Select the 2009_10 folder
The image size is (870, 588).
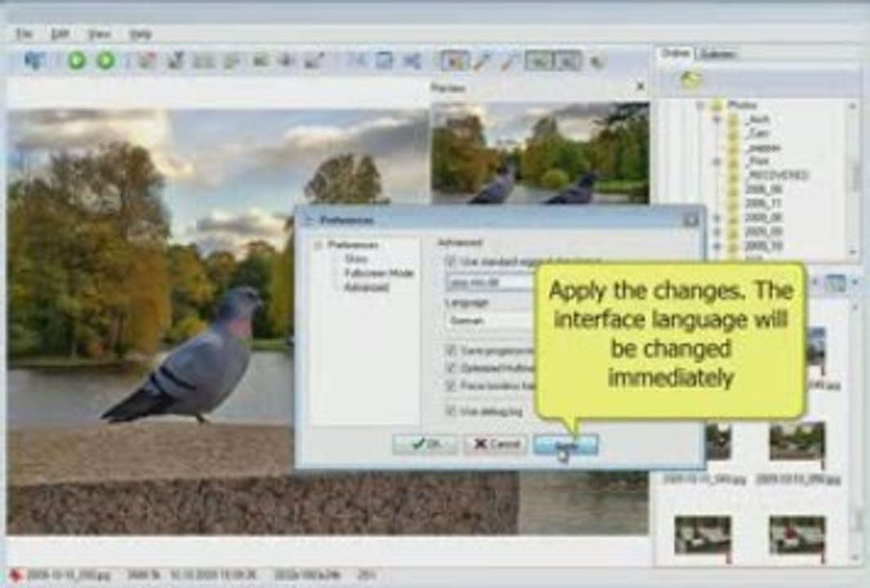pyautogui.click(x=764, y=245)
